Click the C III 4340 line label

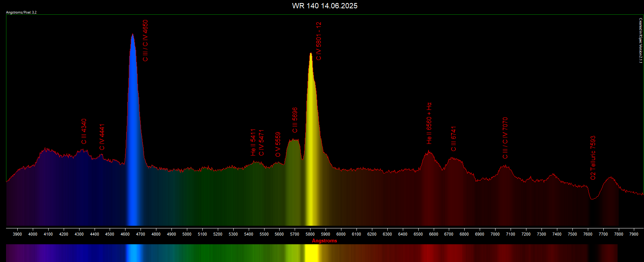click(x=84, y=131)
